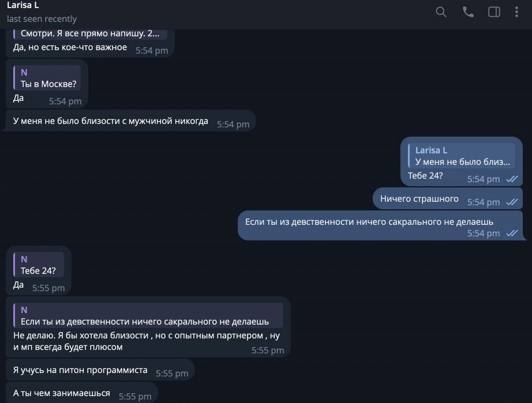This screenshot has width=532, height=403.
Task: Open Larisa L quoted reply in sent message
Action: tap(461, 156)
